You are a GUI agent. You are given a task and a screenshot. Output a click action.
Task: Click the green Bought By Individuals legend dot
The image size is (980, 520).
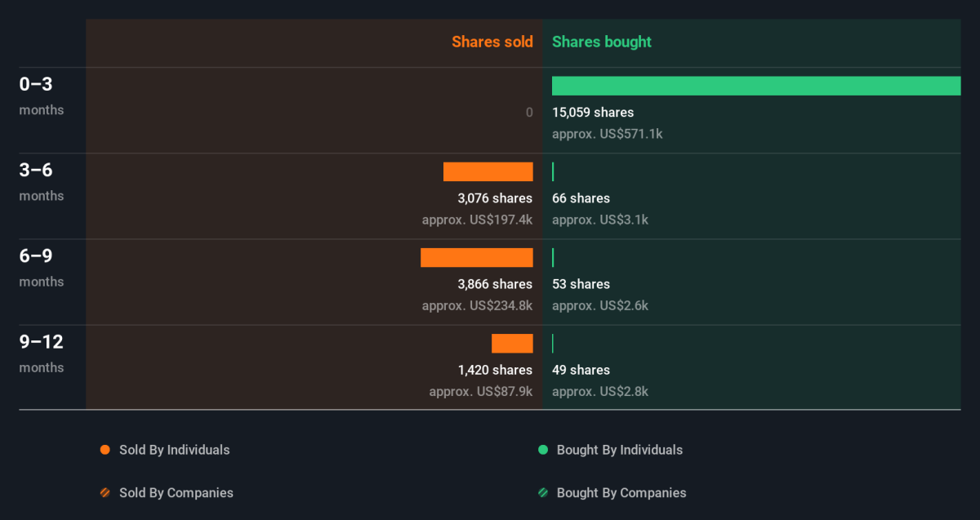(542, 450)
